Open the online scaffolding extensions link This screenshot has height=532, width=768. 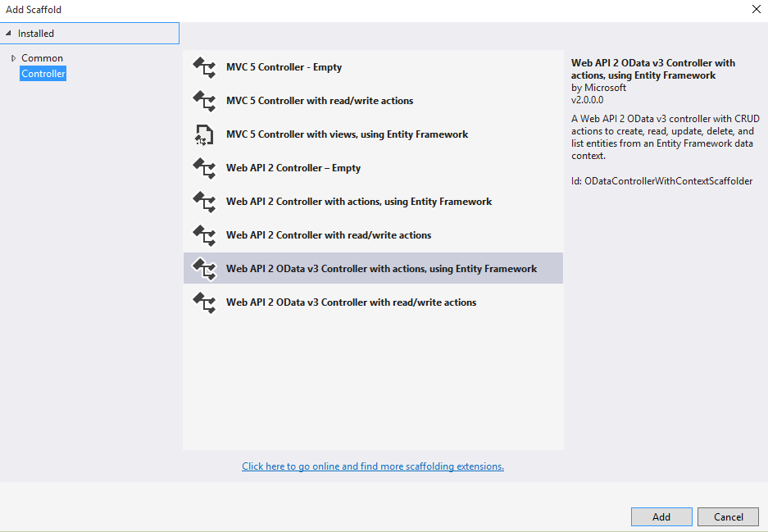tap(372, 466)
